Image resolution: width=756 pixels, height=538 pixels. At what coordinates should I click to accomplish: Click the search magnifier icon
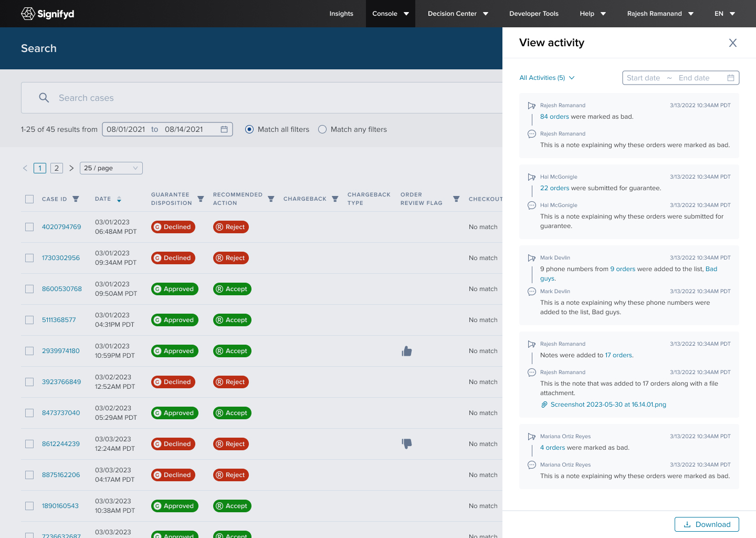pyautogui.click(x=44, y=98)
